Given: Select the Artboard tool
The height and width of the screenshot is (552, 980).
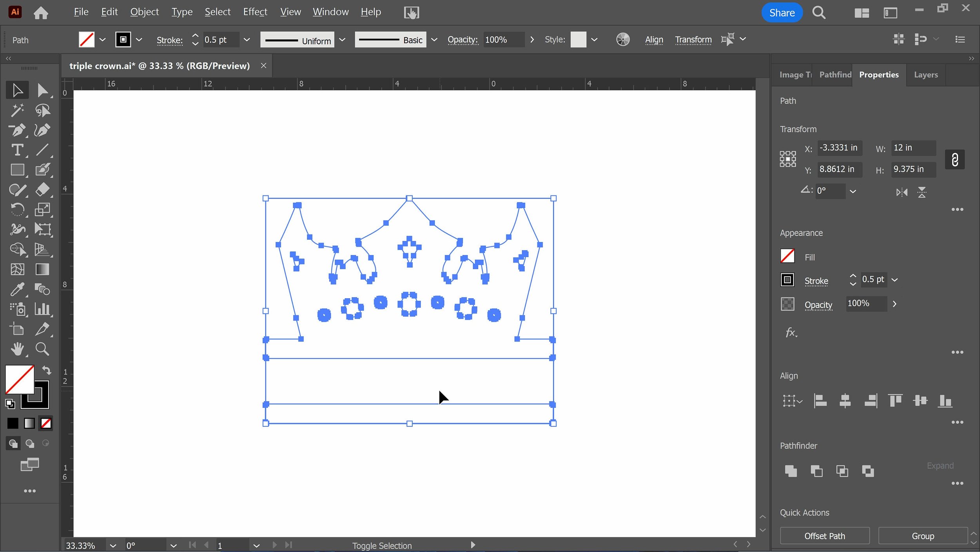Looking at the screenshot, I should (x=17, y=329).
